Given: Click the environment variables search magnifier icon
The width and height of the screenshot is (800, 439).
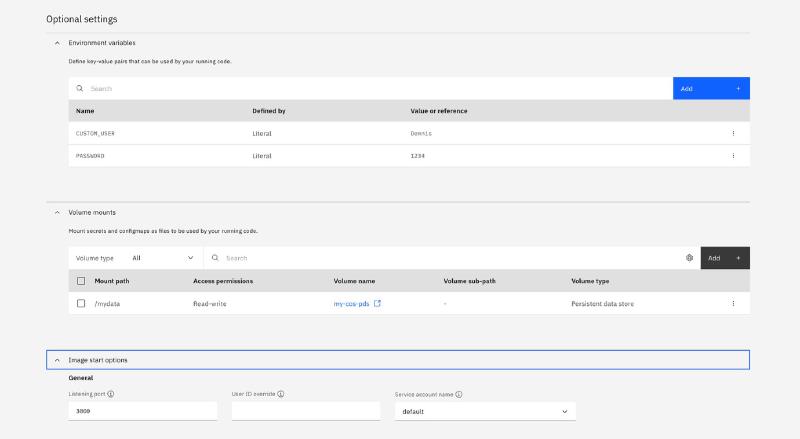Looking at the screenshot, I should (x=80, y=88).
